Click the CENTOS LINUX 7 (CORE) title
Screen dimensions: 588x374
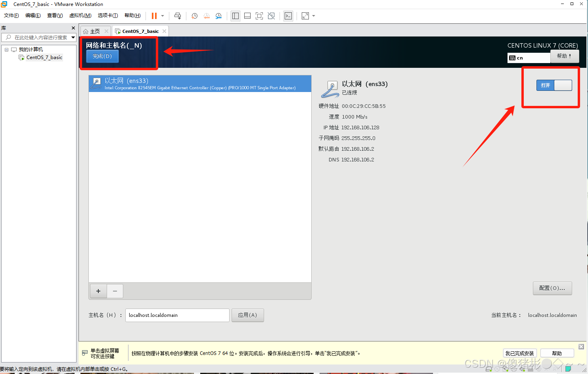(543, 46)
